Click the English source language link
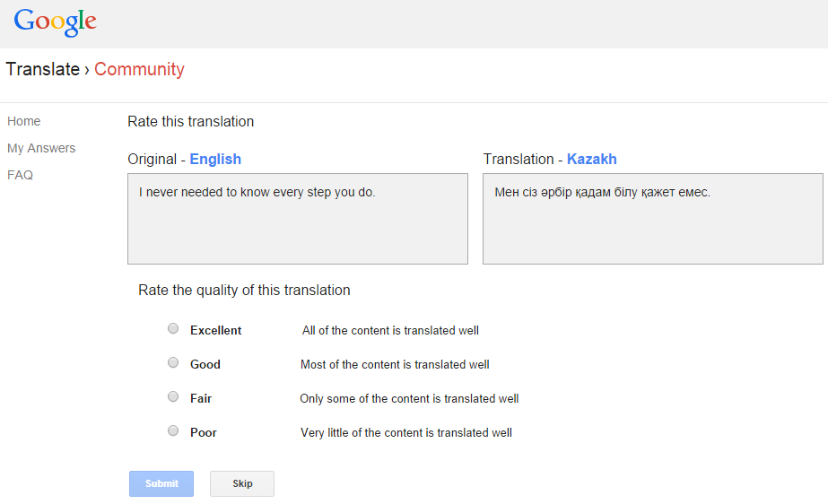Image resolution: width=828 pixels, height=504 pixels. 215,159
